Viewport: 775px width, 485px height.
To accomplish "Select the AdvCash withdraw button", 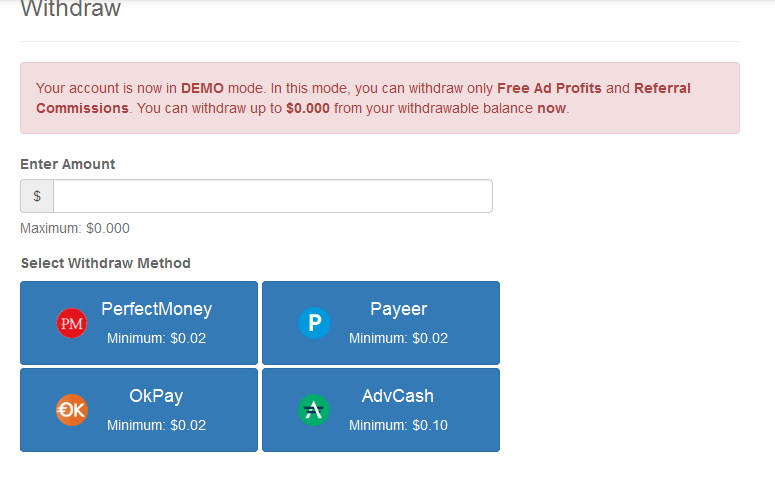I will coord(381,410).
